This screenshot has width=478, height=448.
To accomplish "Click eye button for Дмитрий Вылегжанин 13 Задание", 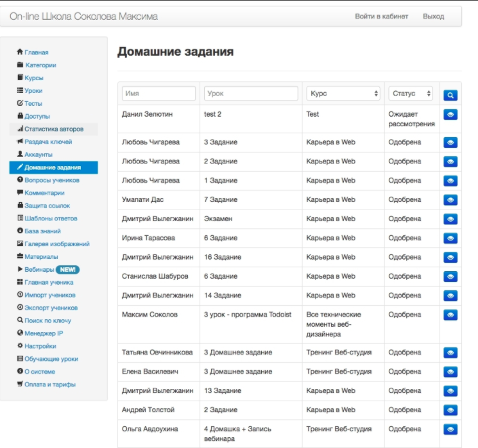I will pyautogui.click(x=450, y=391).
